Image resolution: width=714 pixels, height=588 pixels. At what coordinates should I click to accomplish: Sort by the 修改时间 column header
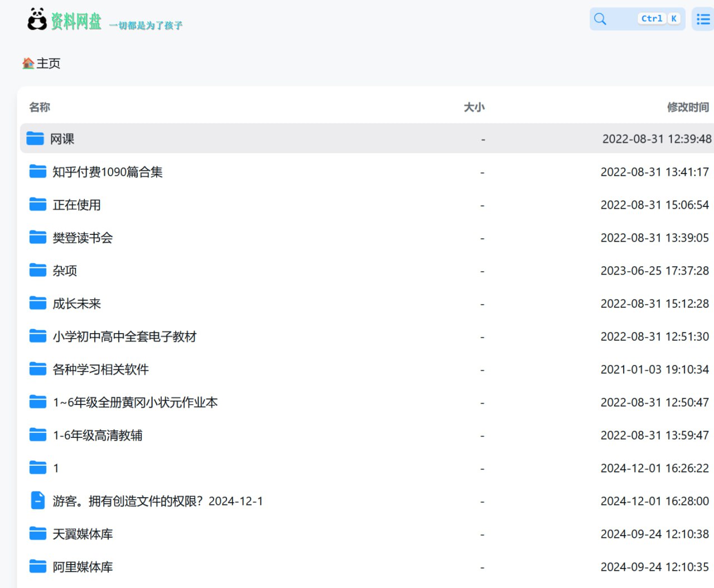688,107
